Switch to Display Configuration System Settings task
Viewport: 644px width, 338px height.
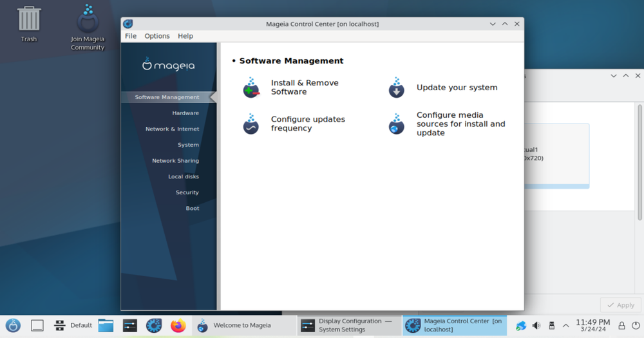(350, 326)
